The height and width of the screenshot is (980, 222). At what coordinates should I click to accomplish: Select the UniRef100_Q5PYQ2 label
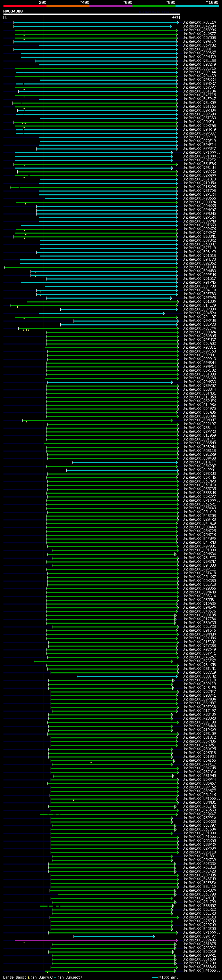tap(199, 45)
